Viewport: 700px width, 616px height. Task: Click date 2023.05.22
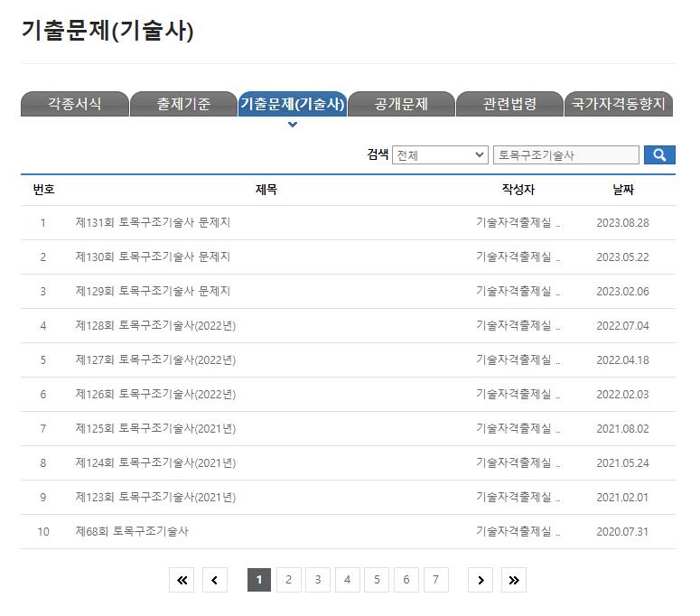[x=622, y=257]
